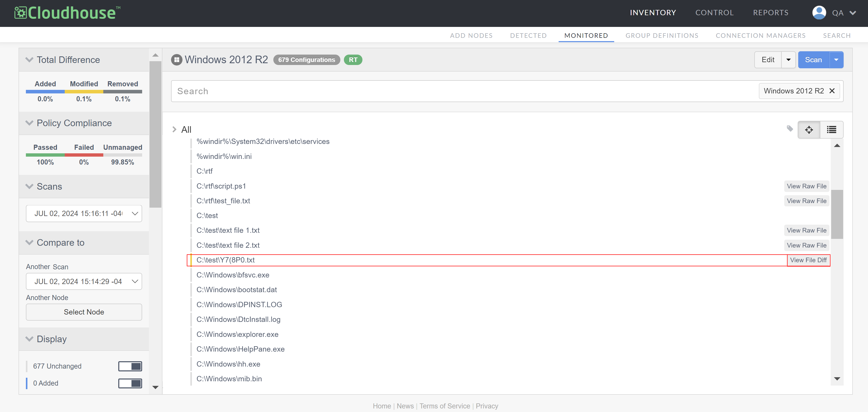
Task: Click the Edit button
Action: click(768, 60)
